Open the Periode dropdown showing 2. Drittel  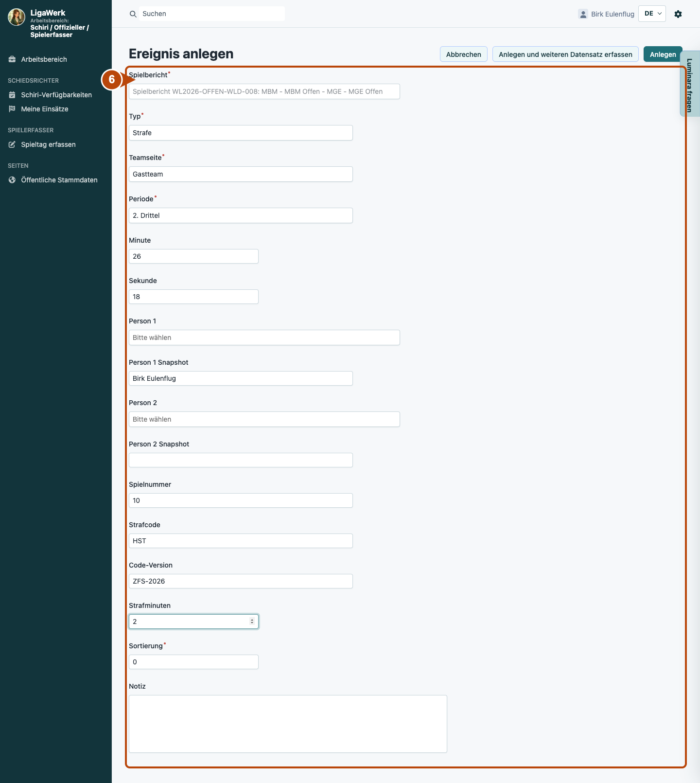(x=241, y=215)
